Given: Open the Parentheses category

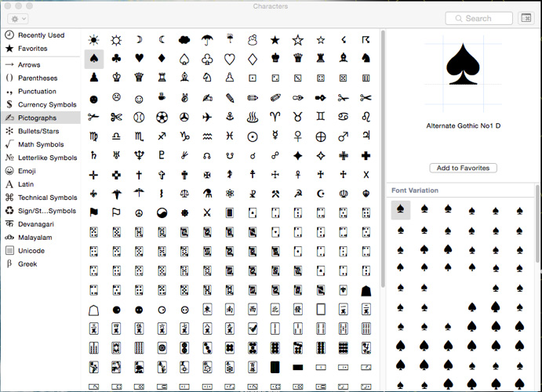Looking at the screenshot, I should (x=41, y=78).
